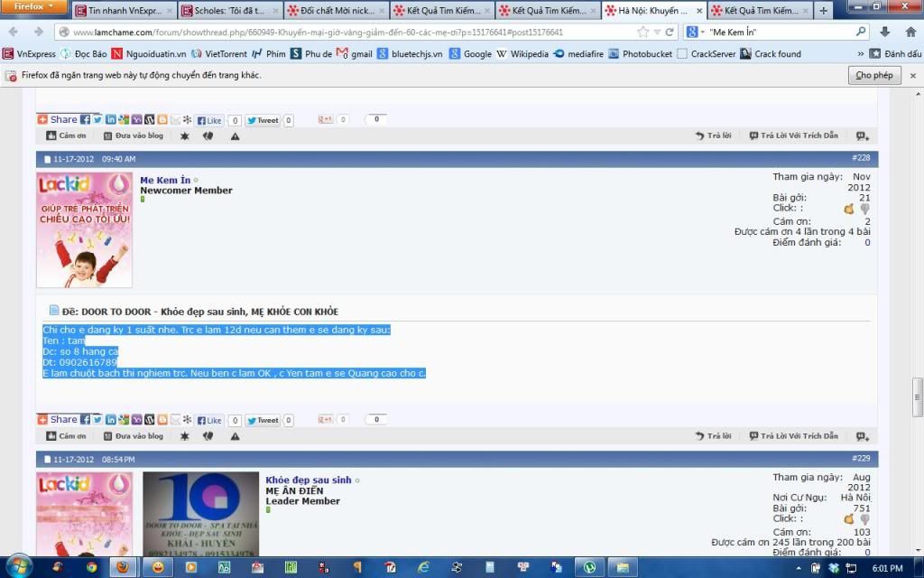Click the warning report icon in post #228 footer
The image size is (924, 578).
236,436
